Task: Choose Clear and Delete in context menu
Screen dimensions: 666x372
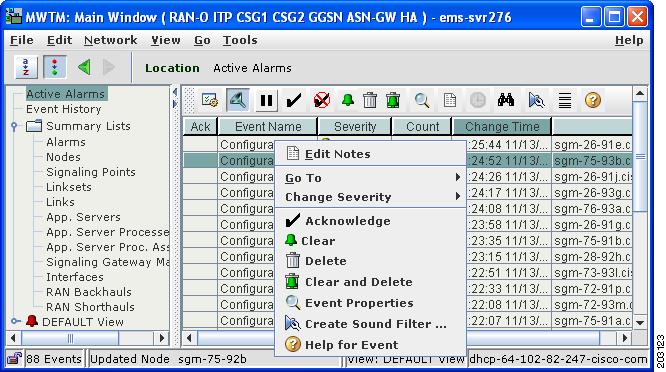Action: [x=371, y=282]
